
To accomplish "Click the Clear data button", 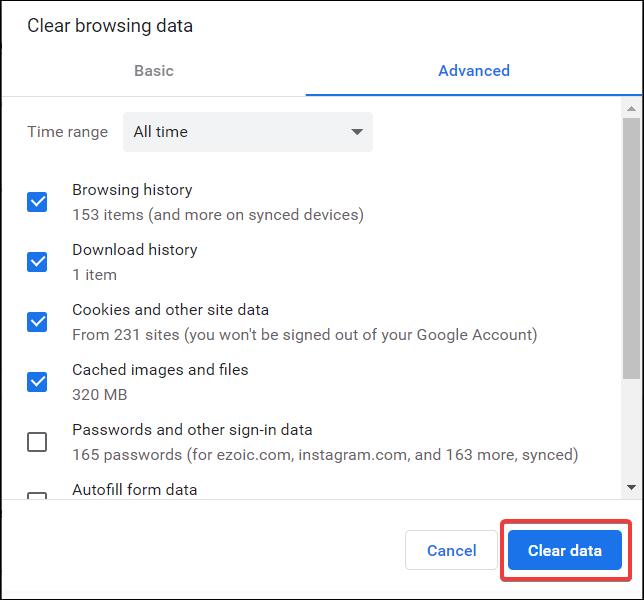I will tap(565, 550).
